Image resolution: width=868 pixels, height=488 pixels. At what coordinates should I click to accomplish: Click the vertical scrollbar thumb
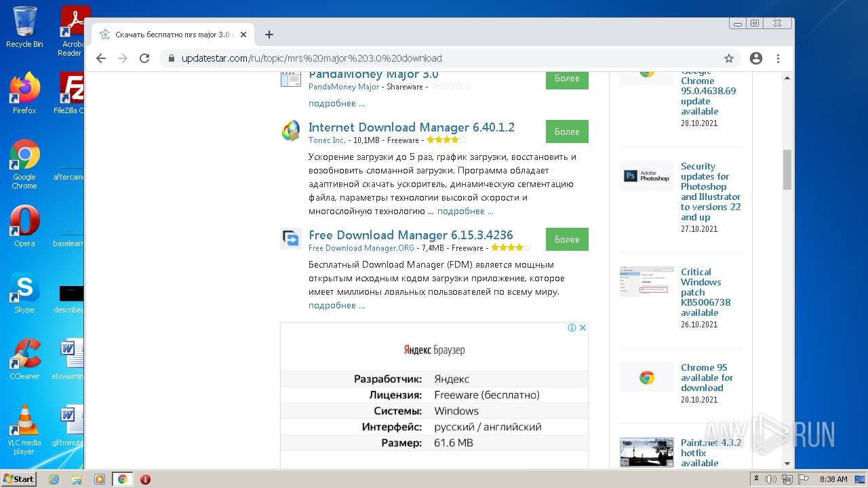[787, 169]
